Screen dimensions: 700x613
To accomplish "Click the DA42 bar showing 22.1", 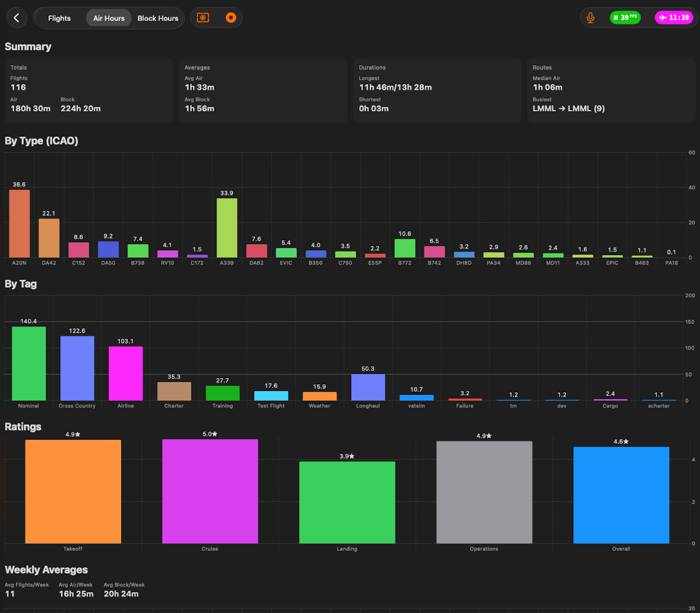I will pos(49,238).
